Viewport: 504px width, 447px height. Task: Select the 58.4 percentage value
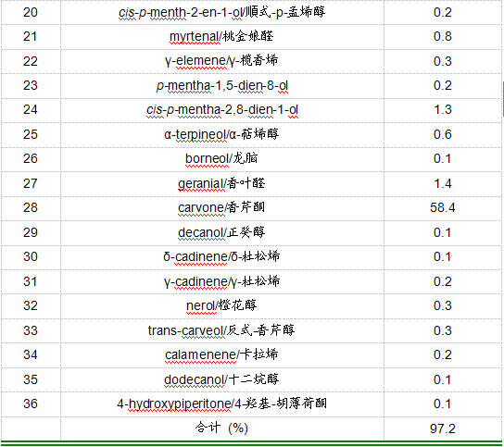pyautogui.click(x=442, y=207)
